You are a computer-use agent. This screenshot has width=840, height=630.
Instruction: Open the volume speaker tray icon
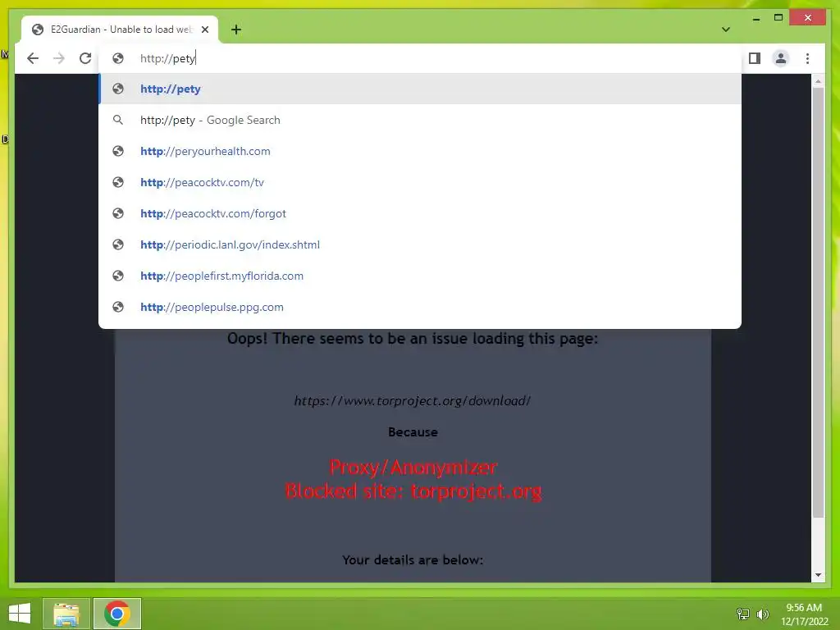coord(762,614)
